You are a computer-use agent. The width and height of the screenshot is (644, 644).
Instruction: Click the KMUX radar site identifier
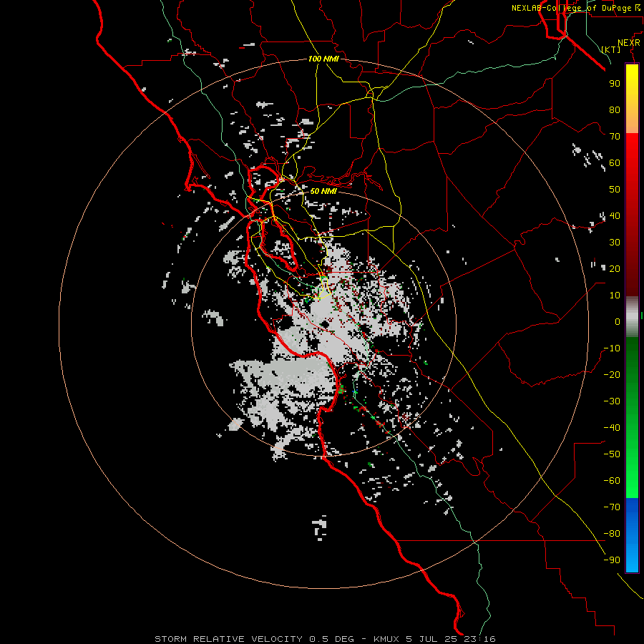point(386,639)
